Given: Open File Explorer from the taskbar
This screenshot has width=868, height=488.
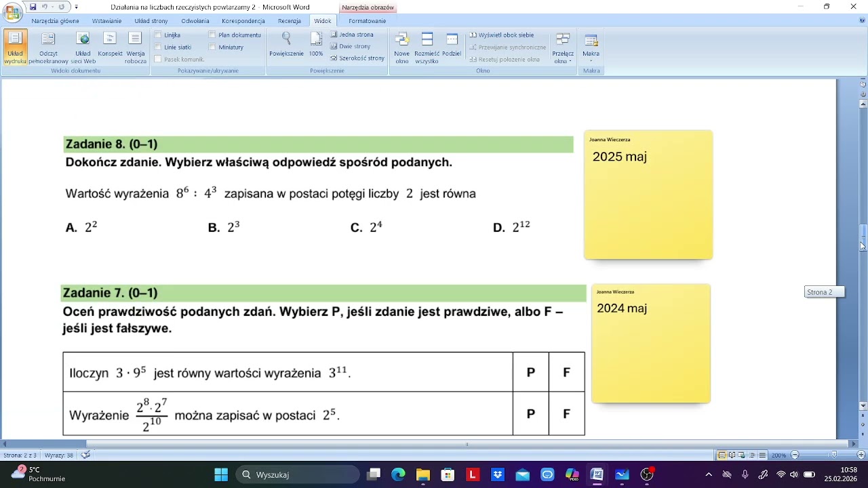Looking at the screenshot, I should [x=422, y=474].
